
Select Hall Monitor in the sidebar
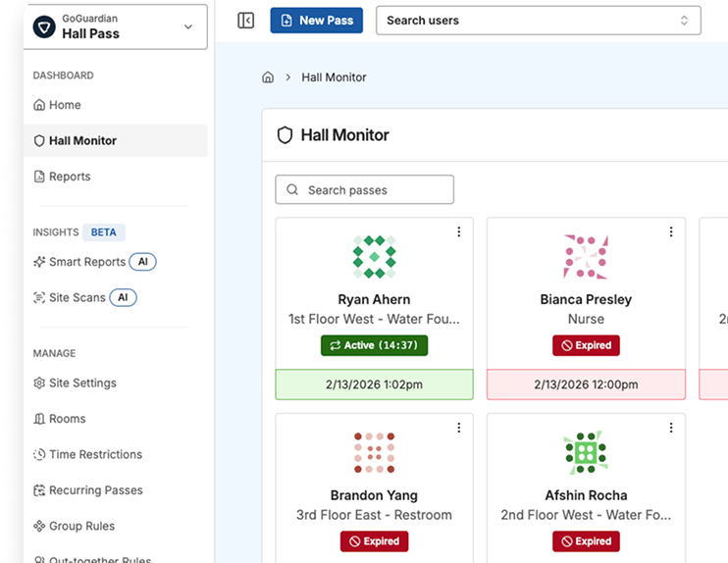(115, 140)
